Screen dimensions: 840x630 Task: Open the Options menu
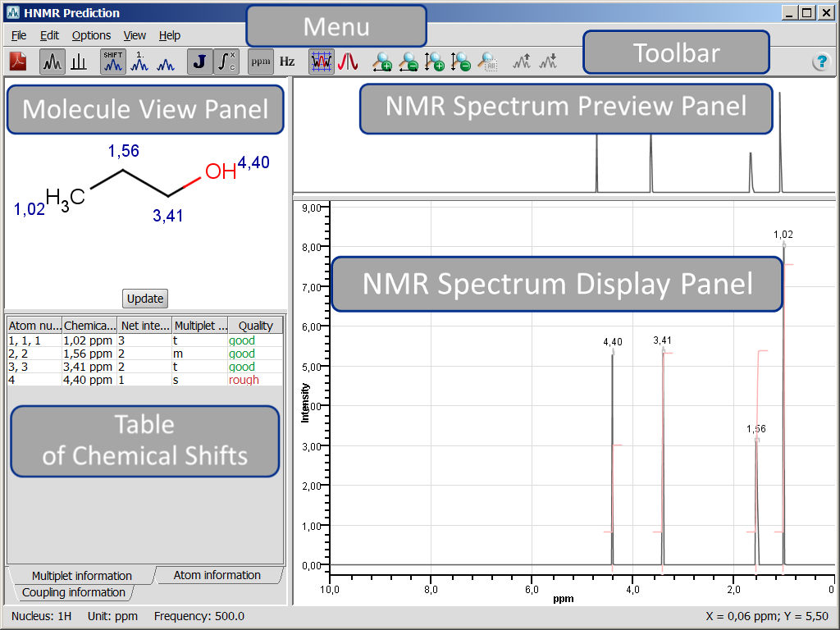click(91, 35)
